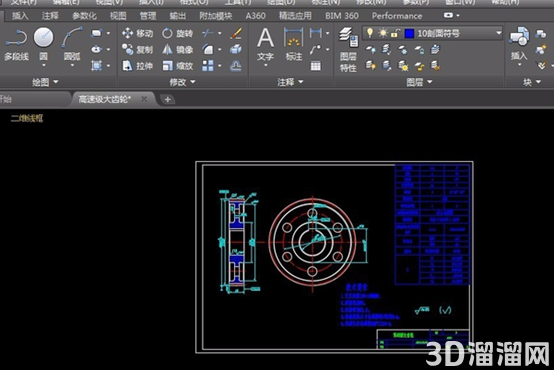Screen dimensions: 554x370
Task: Click the Rectangle tool icon
Action: coord(96,33)
